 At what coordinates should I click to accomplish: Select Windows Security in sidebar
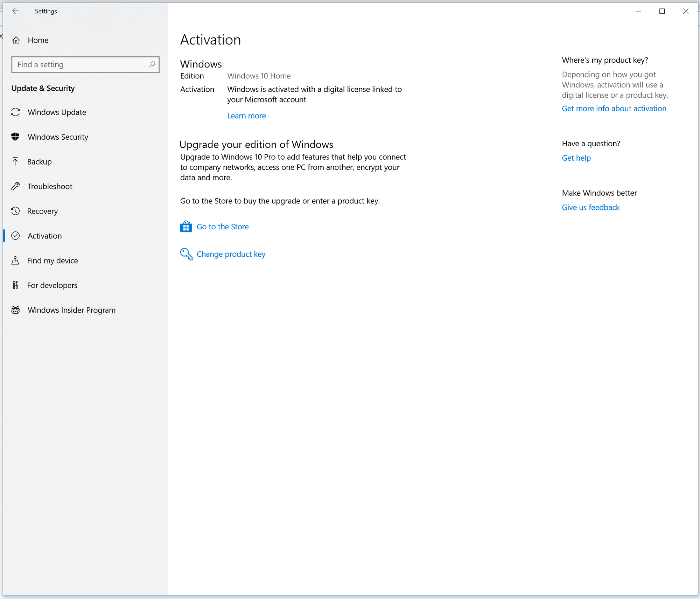click(58, 136)
